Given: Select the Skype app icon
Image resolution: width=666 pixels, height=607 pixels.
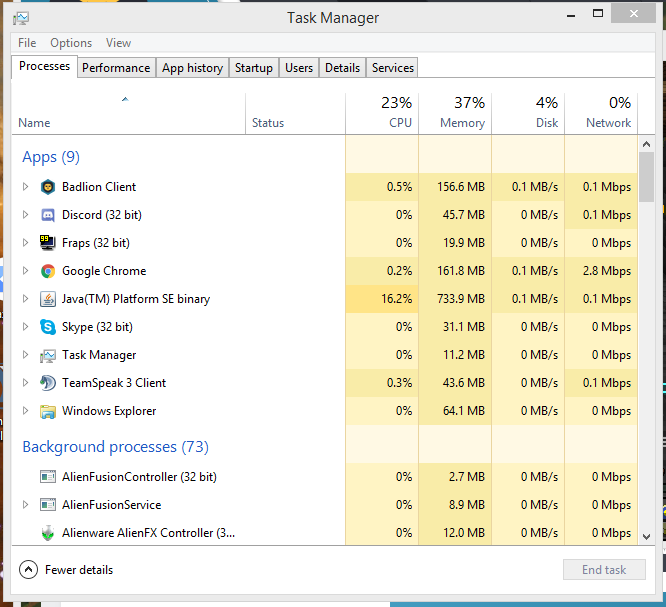Looking at the screenshot, I should 48,327.
